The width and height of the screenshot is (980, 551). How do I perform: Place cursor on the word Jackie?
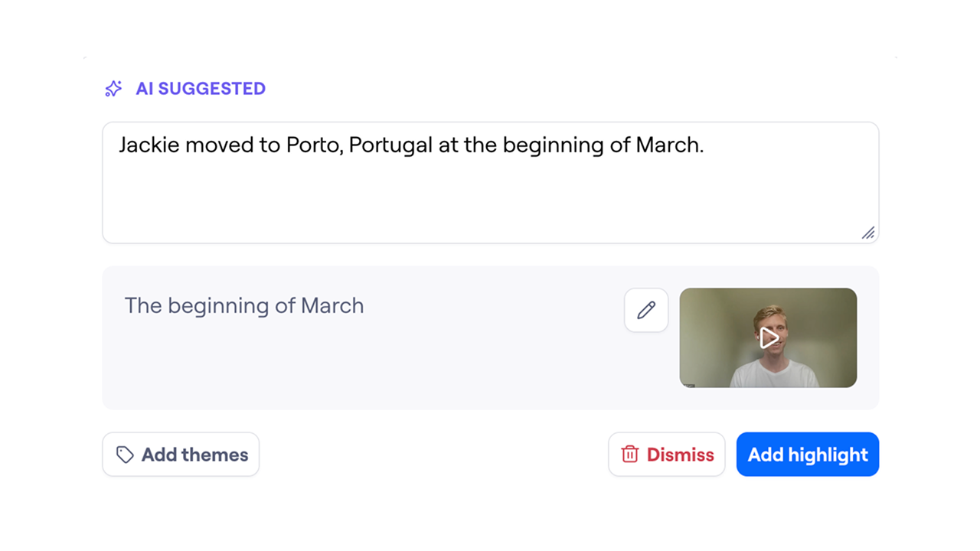[x=149, y=145]
